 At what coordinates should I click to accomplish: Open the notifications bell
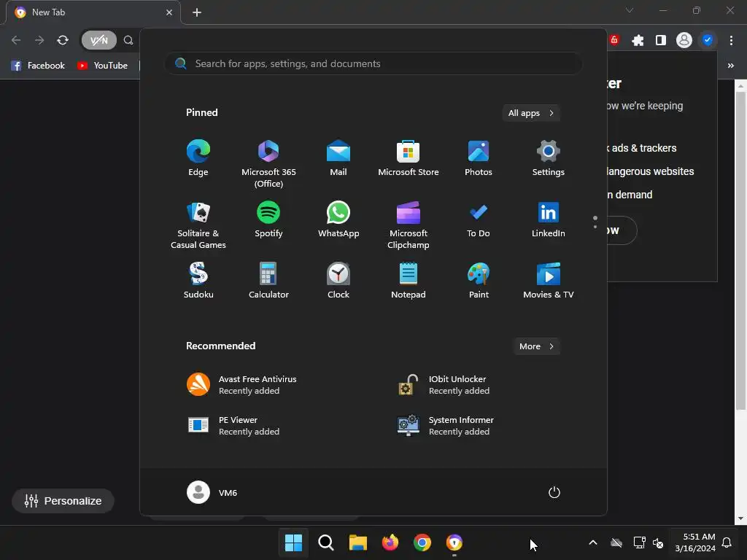tap(727, 542)
